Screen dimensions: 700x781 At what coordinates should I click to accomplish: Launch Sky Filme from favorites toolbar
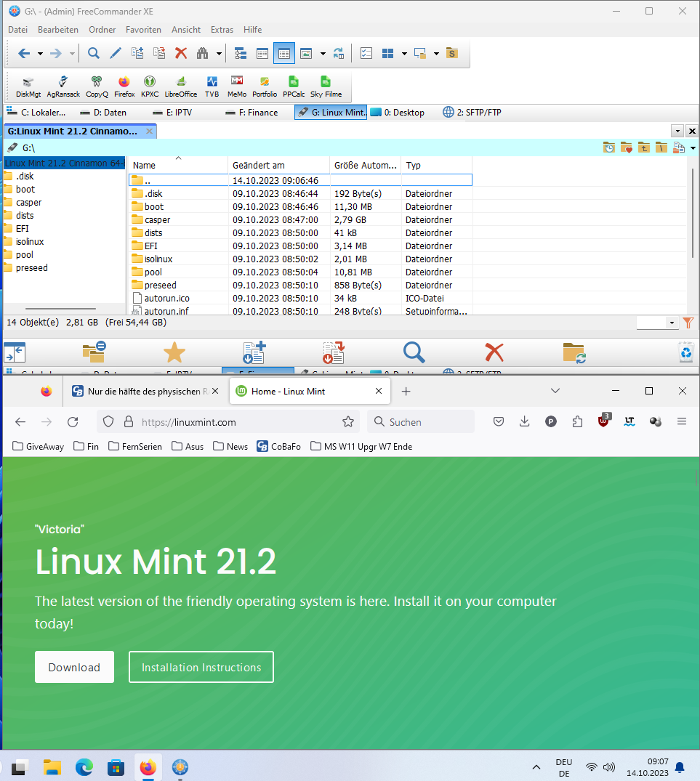tap(326, 86)
